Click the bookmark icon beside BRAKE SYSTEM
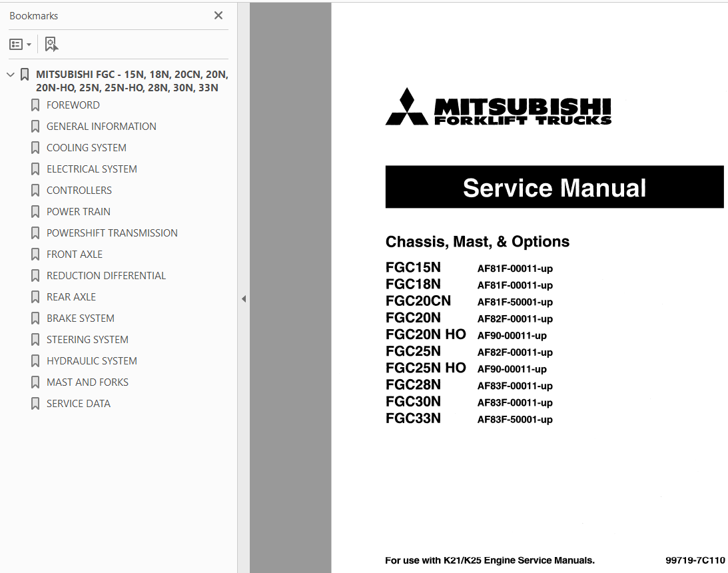Viewport: 728px width, 573px height. (x=35, y=319)
